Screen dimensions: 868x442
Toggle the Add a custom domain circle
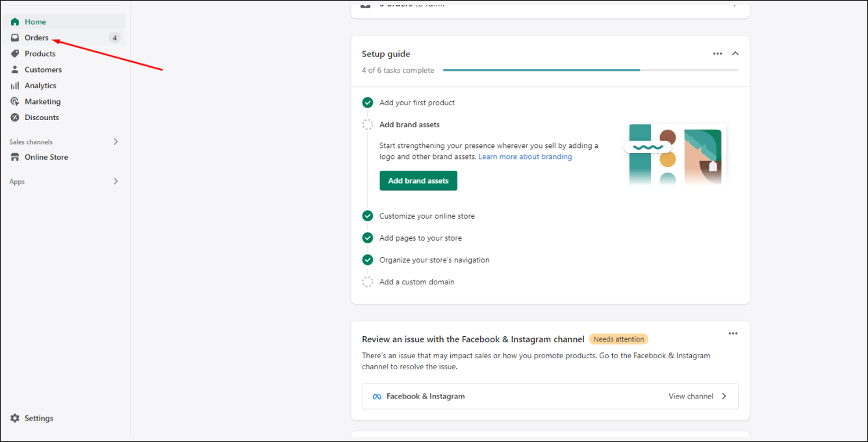click(x=368, y=282)
